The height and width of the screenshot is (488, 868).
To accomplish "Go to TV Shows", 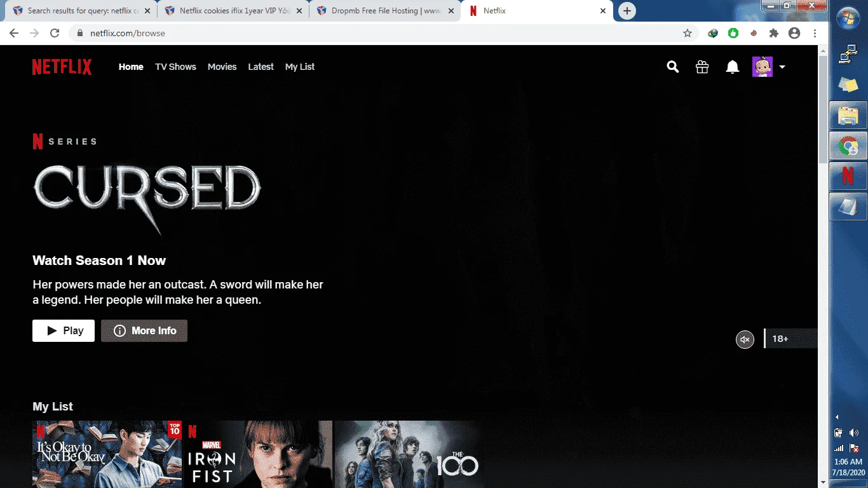I will pyautogui.click(x=175, y=67).
